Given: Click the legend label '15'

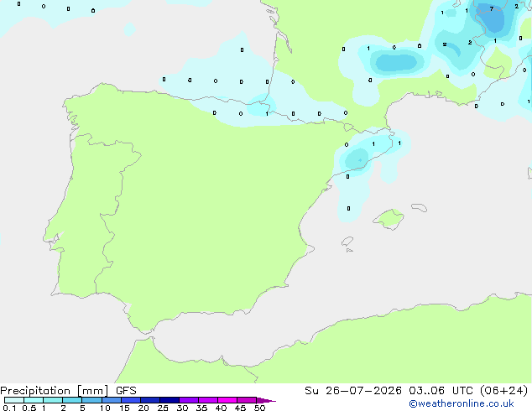Looking at the screenshot, I should coord(124,408).
